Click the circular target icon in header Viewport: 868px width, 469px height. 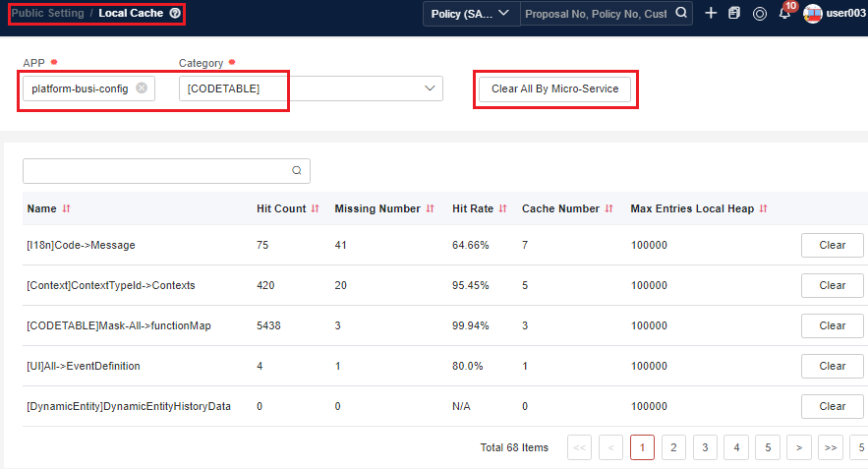click(759, 14)
